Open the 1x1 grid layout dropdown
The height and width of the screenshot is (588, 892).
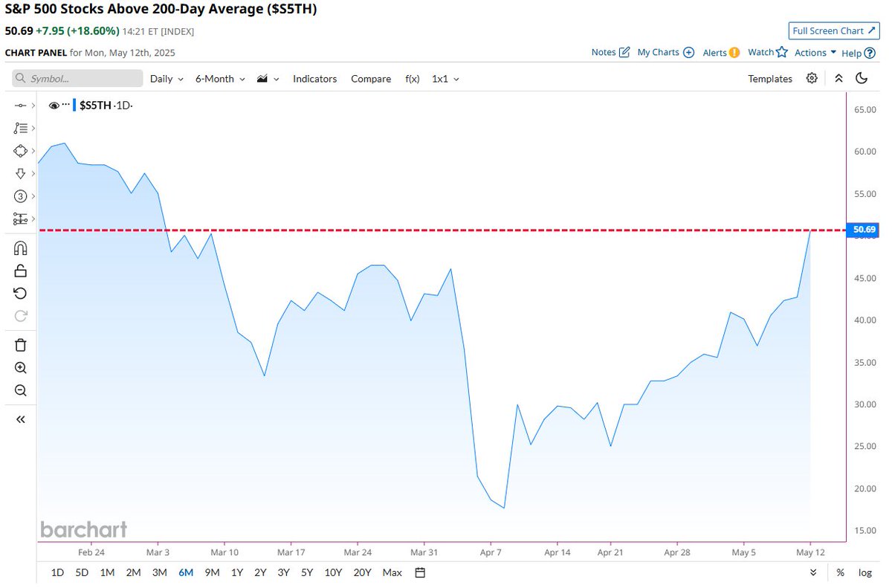[x=445, y=78]
